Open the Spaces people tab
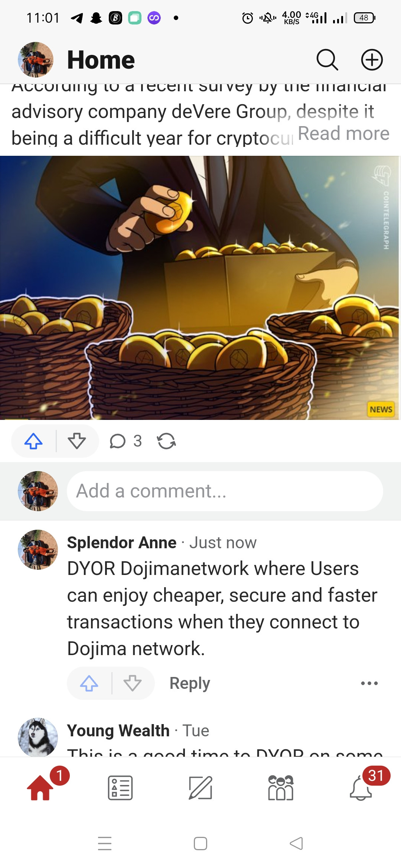Viewport: 401px width, 868px height. coord(281,787)
